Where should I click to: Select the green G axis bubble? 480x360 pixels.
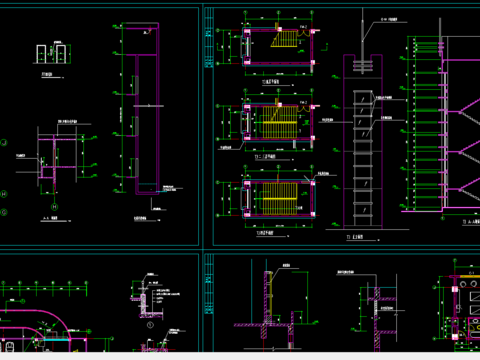(x=4, y=212)
